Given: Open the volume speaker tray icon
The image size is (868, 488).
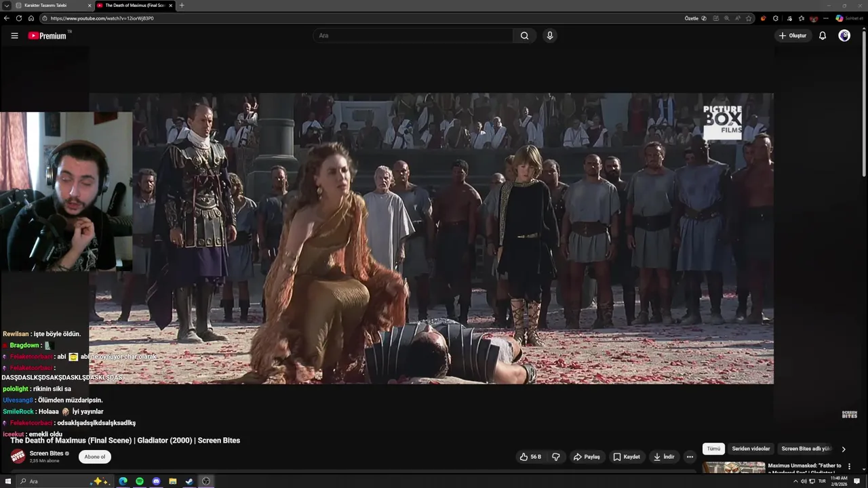Looking at the screenshot, I should pos(804,481).
